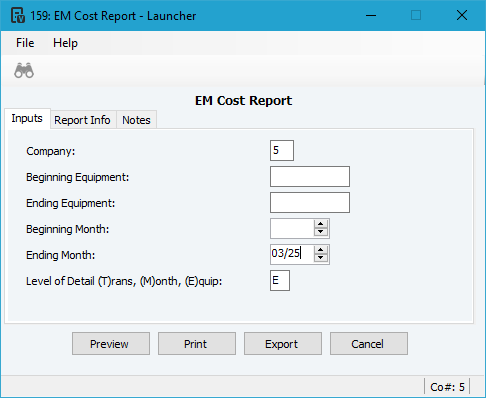Select the Inputs tab
Image resolution: width=486 pixels, height=398 pixels.
[x=27, y=118]
